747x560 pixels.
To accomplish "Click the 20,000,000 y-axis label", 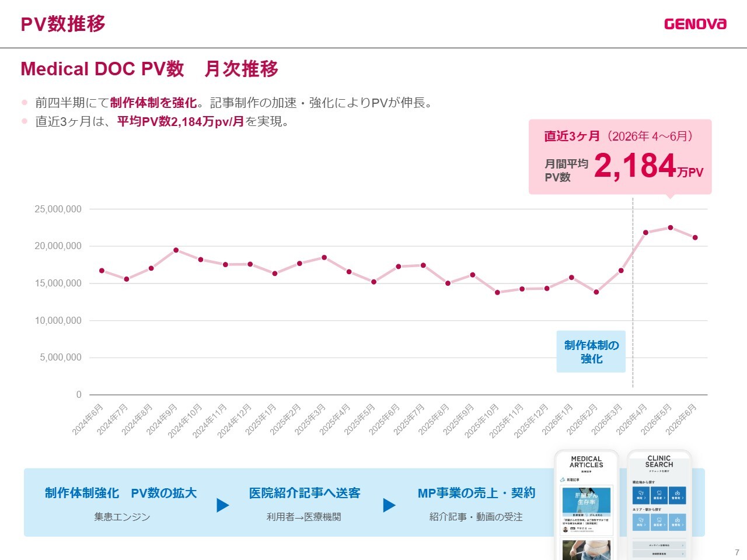I will pos(58,246).
